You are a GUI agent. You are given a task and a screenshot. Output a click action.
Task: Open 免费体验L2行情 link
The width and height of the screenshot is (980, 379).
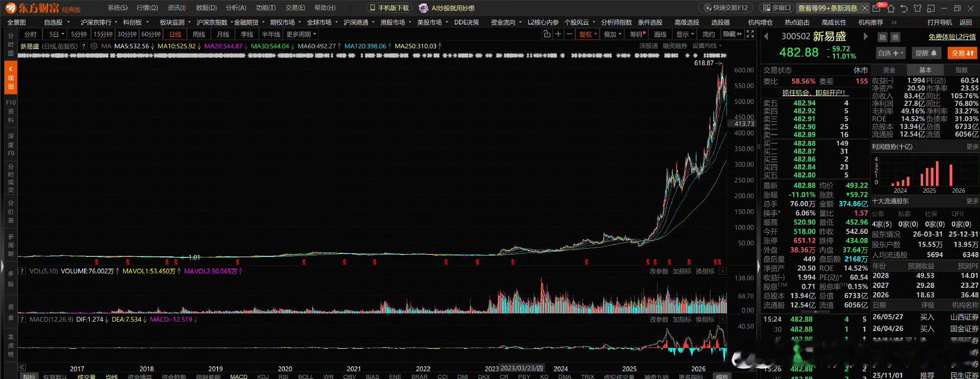coord(952,37)
